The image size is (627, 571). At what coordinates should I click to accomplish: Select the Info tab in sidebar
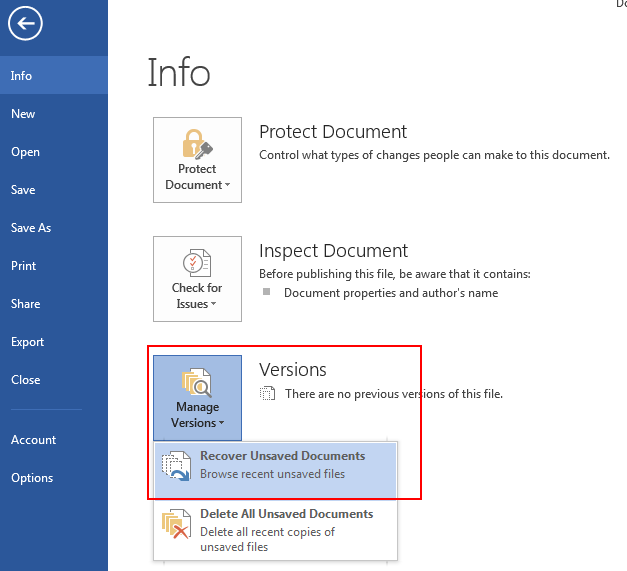click(x=54, y=75)
